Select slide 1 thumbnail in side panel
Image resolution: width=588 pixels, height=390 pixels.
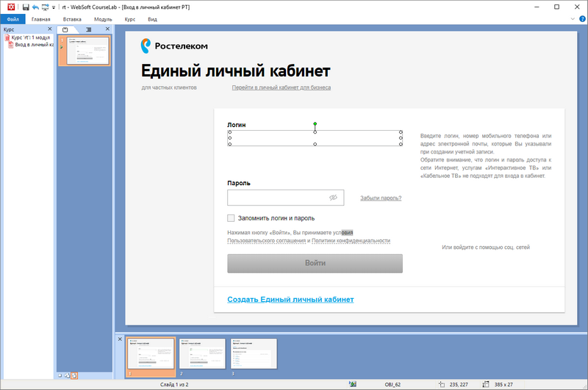pyautogui.click(x=87, y=51)
